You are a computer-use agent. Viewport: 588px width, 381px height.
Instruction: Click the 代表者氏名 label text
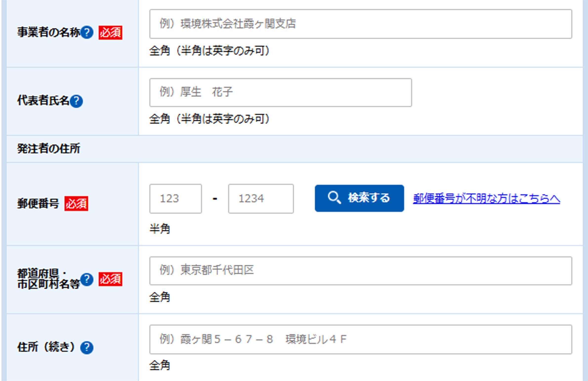click(43, 101)
